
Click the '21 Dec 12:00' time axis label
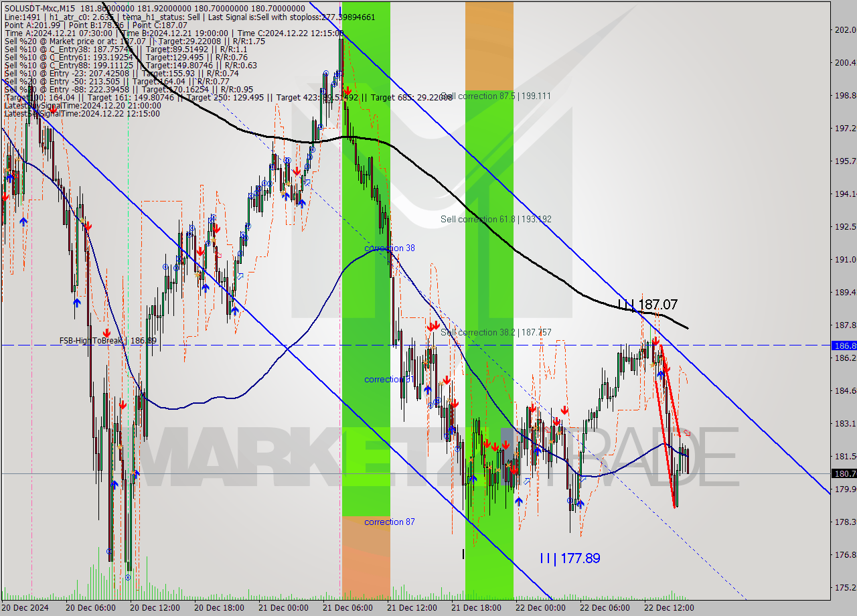click(412, 607)
